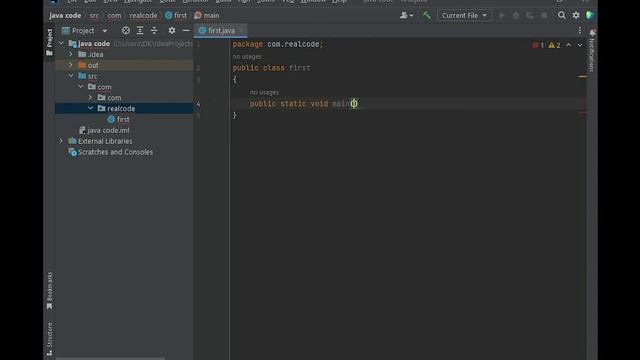Click Run with Coverage icon

[x=530, y=16]
